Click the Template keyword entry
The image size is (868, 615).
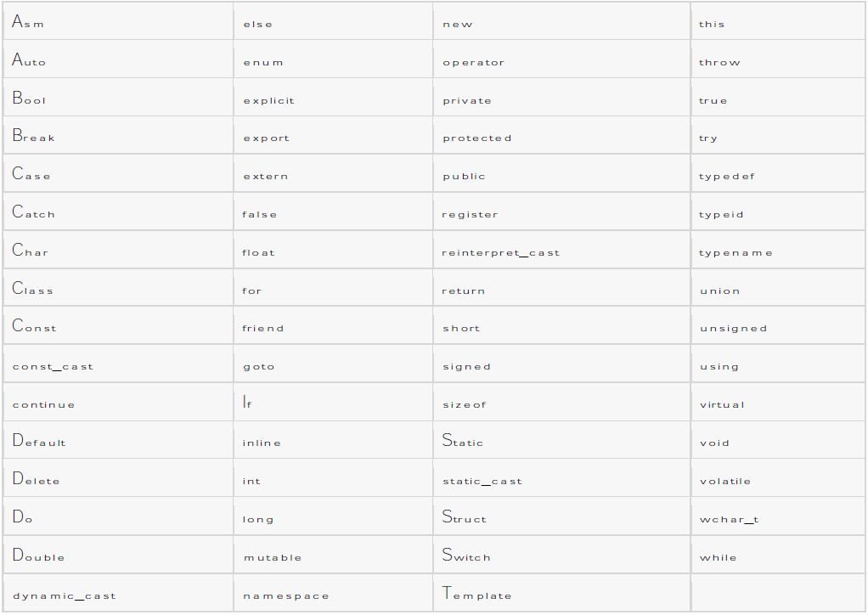477,595
